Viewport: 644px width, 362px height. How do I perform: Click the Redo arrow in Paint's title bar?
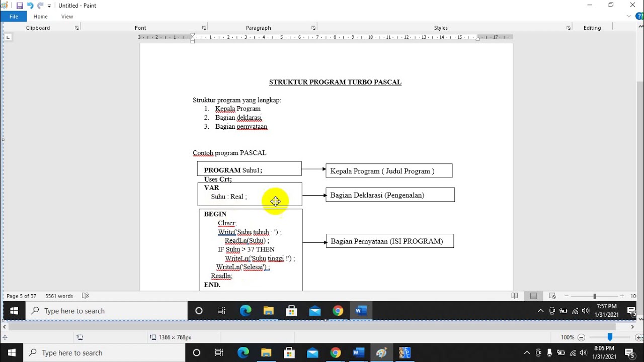tap(40, 6)
